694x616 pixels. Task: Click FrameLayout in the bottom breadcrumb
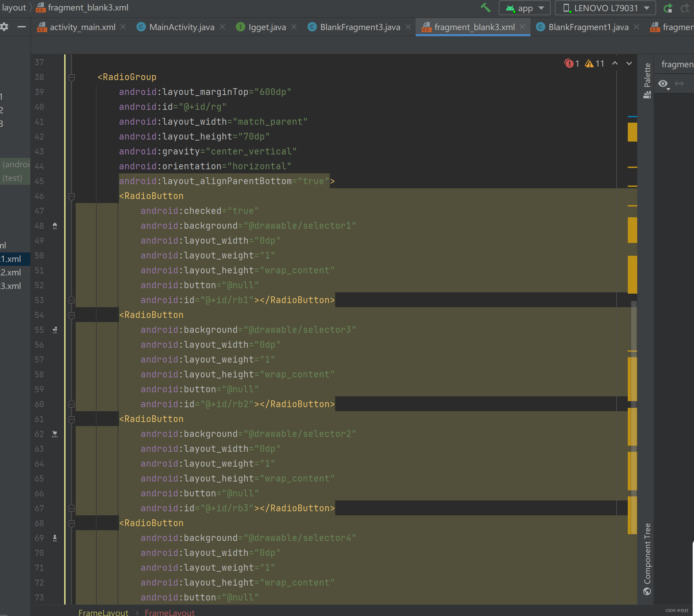click(x=103, y=612)
